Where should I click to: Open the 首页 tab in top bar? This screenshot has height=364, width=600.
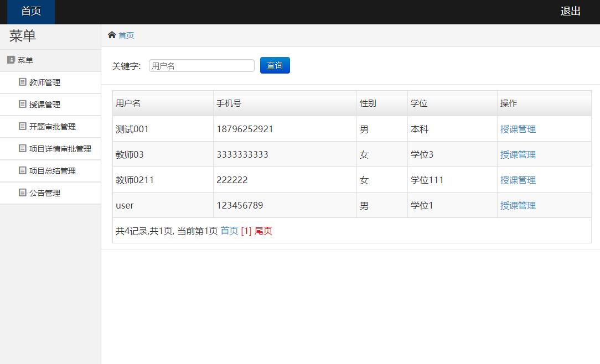31,12
